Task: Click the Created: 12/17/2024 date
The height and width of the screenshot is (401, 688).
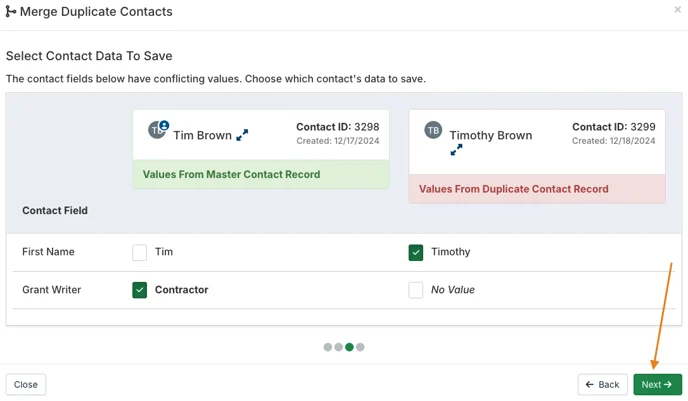Action: pos(337,141)
